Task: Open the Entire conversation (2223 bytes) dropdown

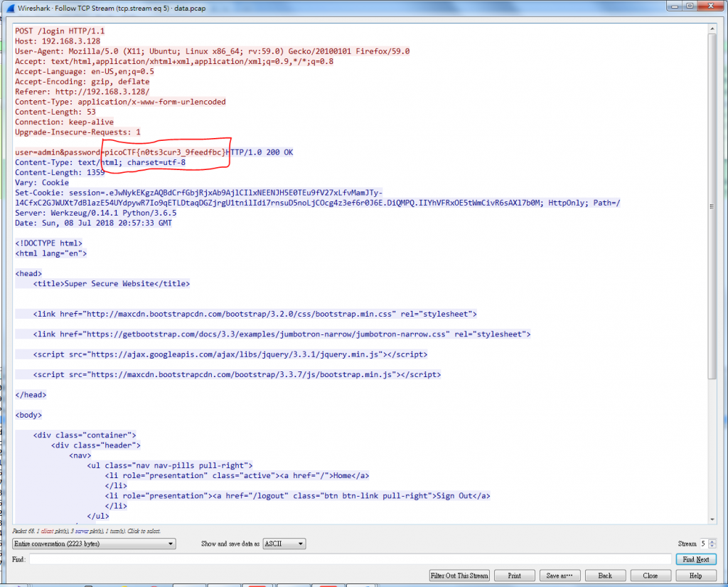Action: [x=94, y=544]
